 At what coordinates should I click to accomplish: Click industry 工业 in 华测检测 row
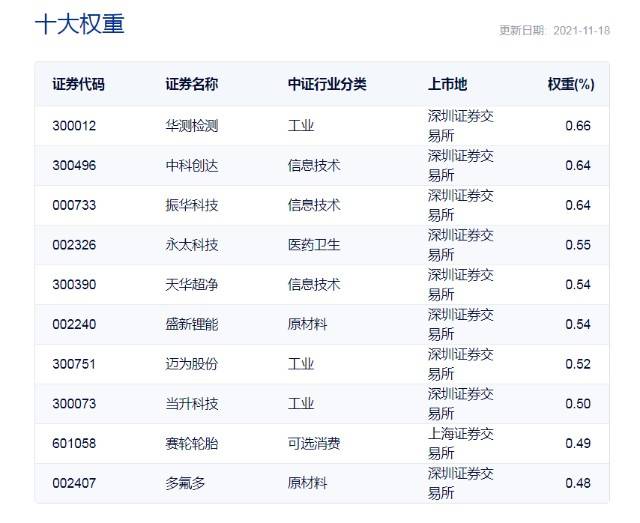tap(301, 126)
